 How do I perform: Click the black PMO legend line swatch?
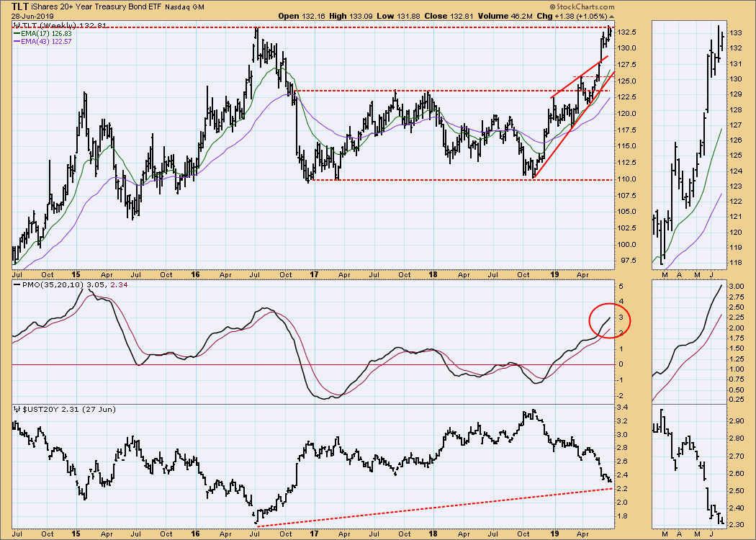pyautogui.click(x=17, y=284)
